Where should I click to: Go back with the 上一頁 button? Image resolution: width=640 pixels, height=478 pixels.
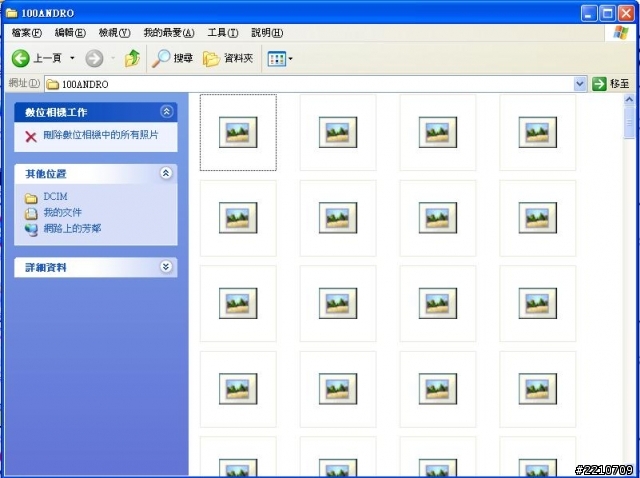tap(36, 58)
